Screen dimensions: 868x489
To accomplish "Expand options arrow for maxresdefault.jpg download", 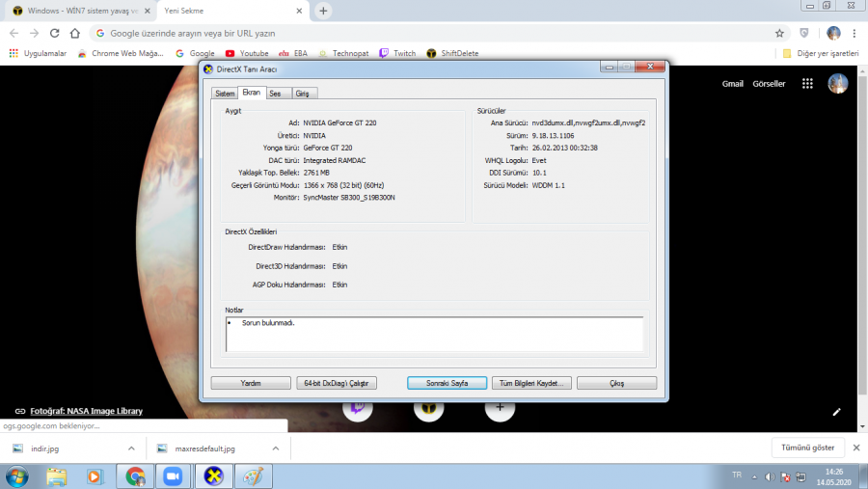I will pyautogui.click(x=276, y=448).
